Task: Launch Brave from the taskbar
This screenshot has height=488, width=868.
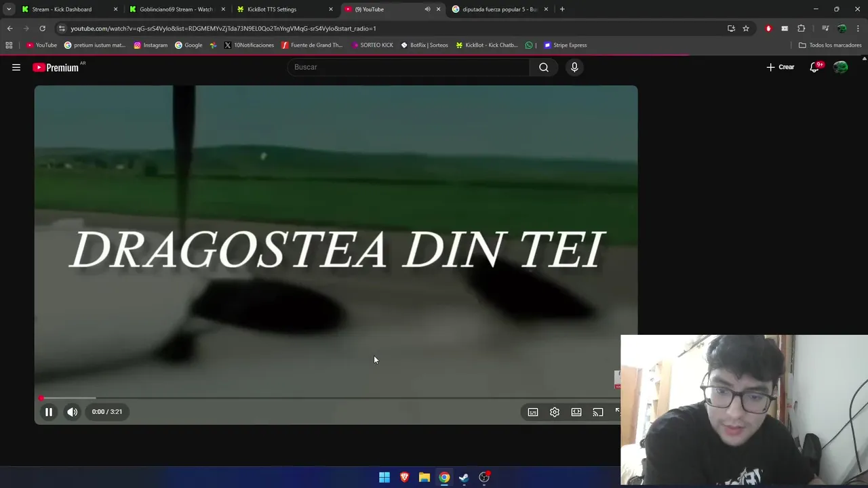Action: [404, 477]
